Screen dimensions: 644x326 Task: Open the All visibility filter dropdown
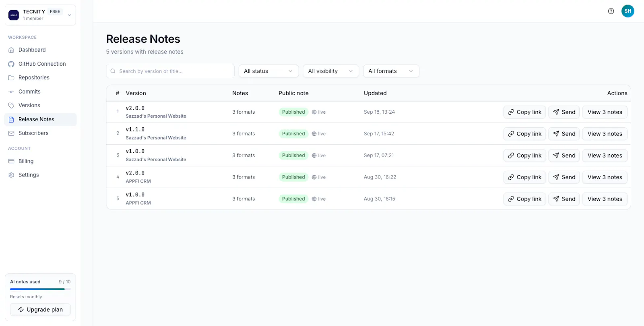tap(330, 71)
